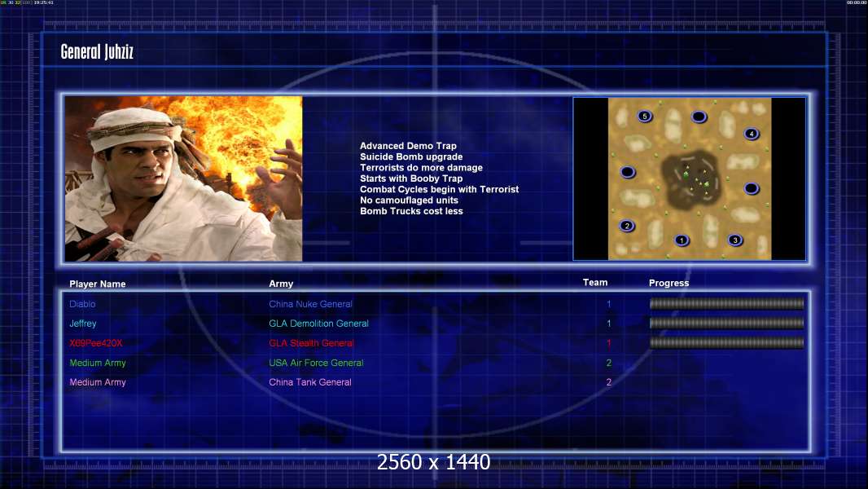
Task: Click 'Combat Cycles begin with Terrorist' text
Action: click(440, 189)
